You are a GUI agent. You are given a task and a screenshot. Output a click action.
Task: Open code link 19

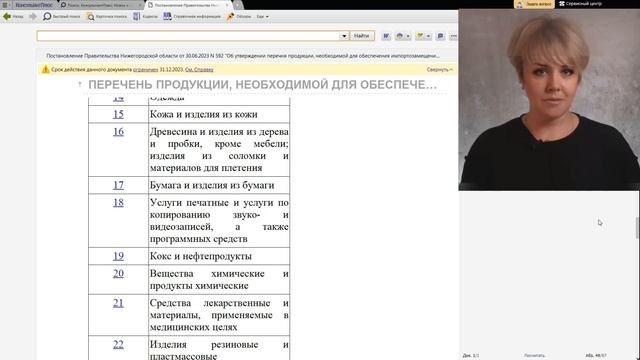tap(118, 256)
